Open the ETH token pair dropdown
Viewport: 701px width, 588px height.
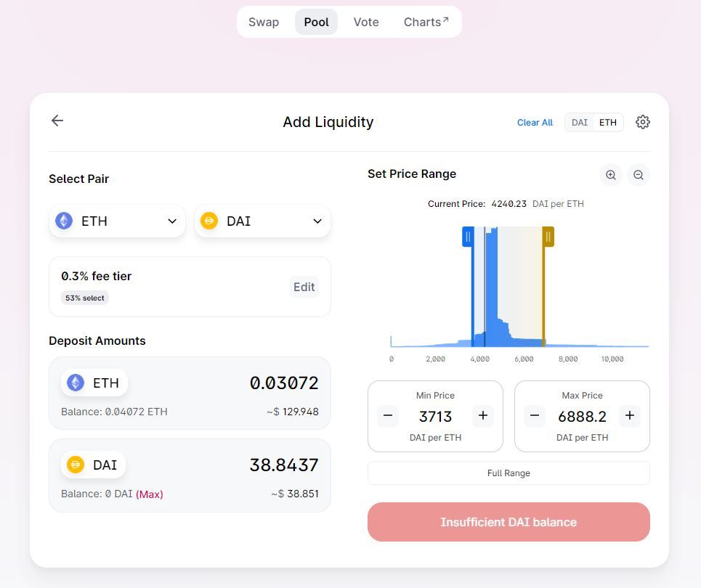(117, 221)
